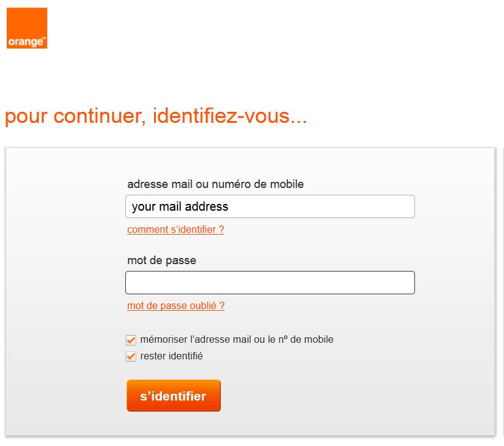Click the Orange logo
504x446 pixels.
point(27,28)
